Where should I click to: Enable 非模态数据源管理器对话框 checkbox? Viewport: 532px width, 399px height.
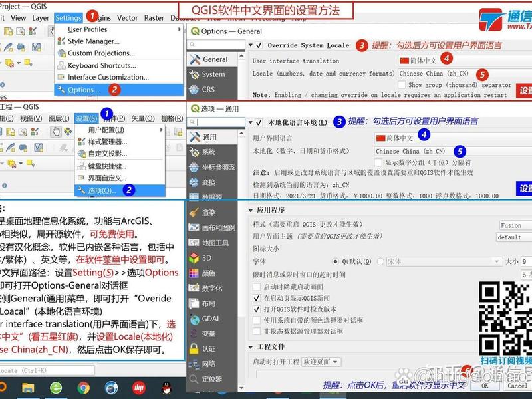click(257, 331)
